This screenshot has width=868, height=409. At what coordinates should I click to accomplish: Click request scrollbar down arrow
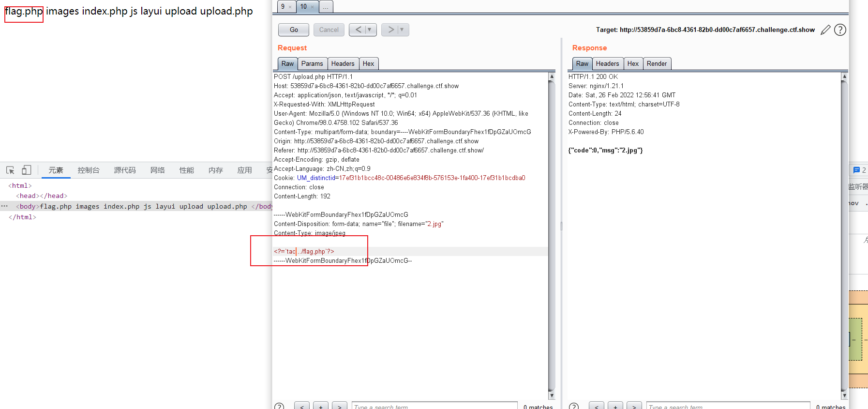tap(552, 395)
